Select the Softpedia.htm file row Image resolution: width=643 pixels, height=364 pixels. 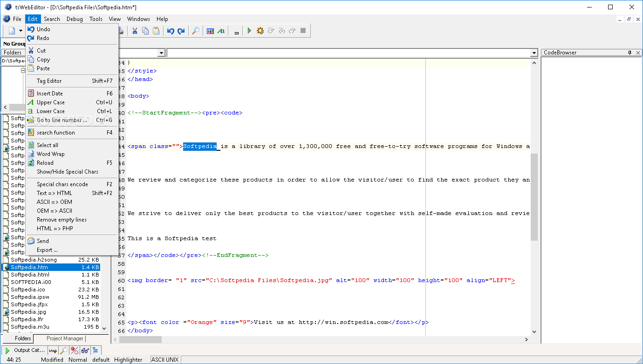point(51,267)
